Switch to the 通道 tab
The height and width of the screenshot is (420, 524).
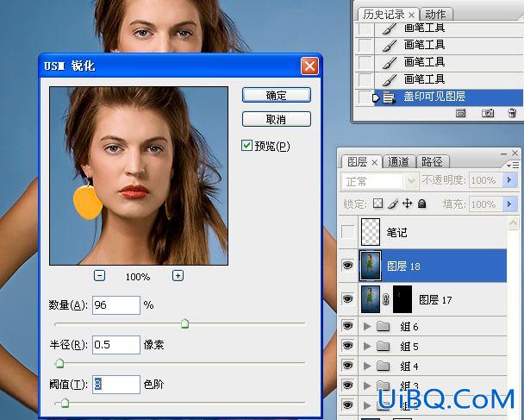click(398, 162)
